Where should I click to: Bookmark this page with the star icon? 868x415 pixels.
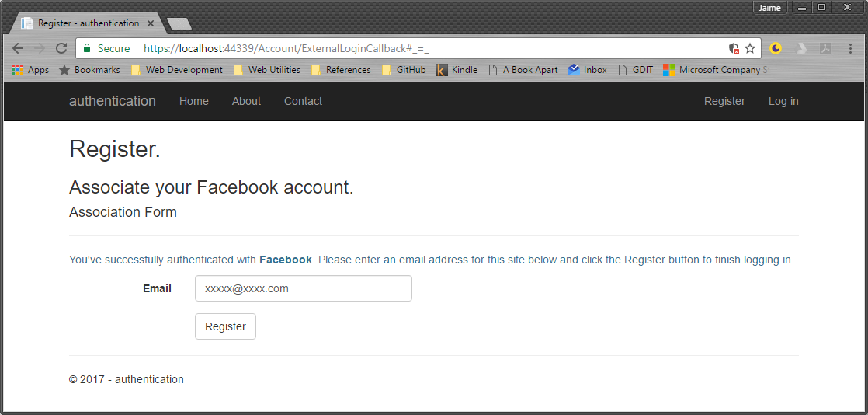click(750, 48)
